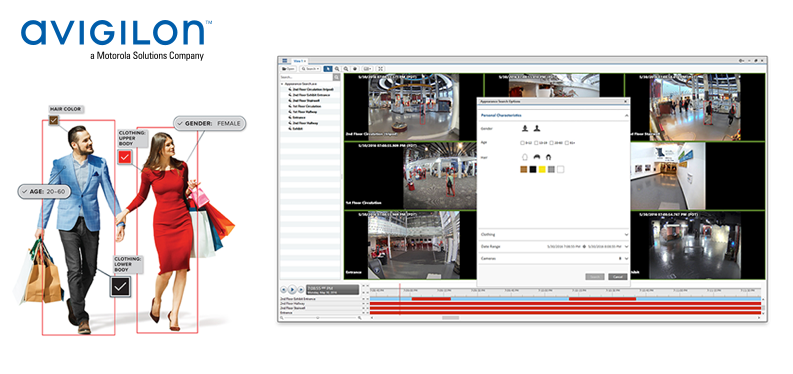Check the 20-60 age checkbox

[x=552, y=143]
